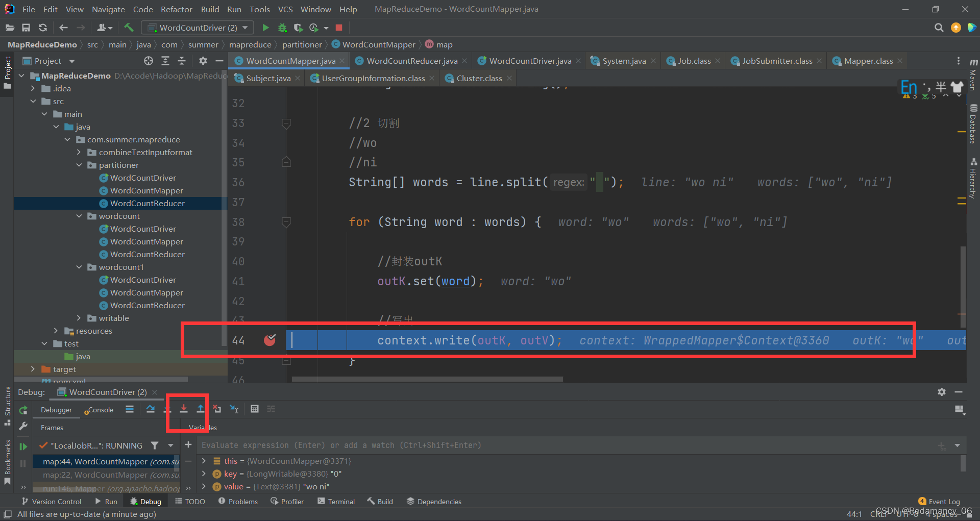Navigate back with the left arrow icon
980x521 pixels.
63,28
